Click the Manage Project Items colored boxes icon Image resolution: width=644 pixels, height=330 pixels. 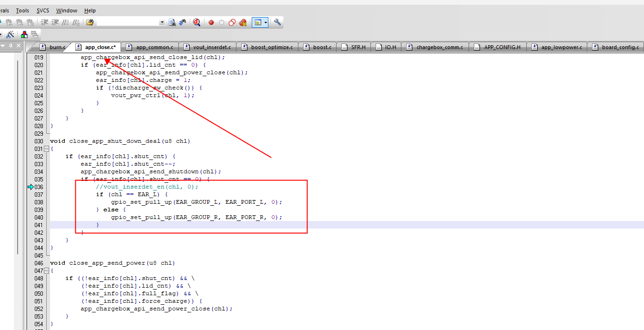[x=24, y=34]
